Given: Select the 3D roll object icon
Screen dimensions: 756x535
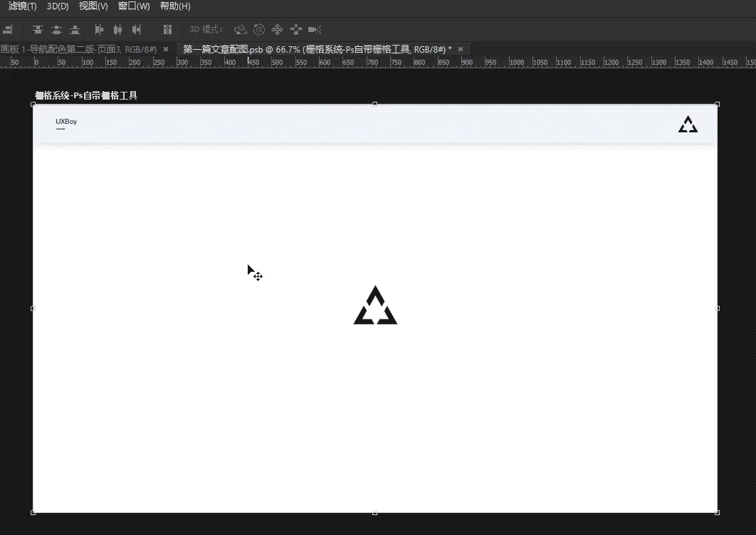Looking at the screenshot, I should pyautogui.click(x=259, y=30).
